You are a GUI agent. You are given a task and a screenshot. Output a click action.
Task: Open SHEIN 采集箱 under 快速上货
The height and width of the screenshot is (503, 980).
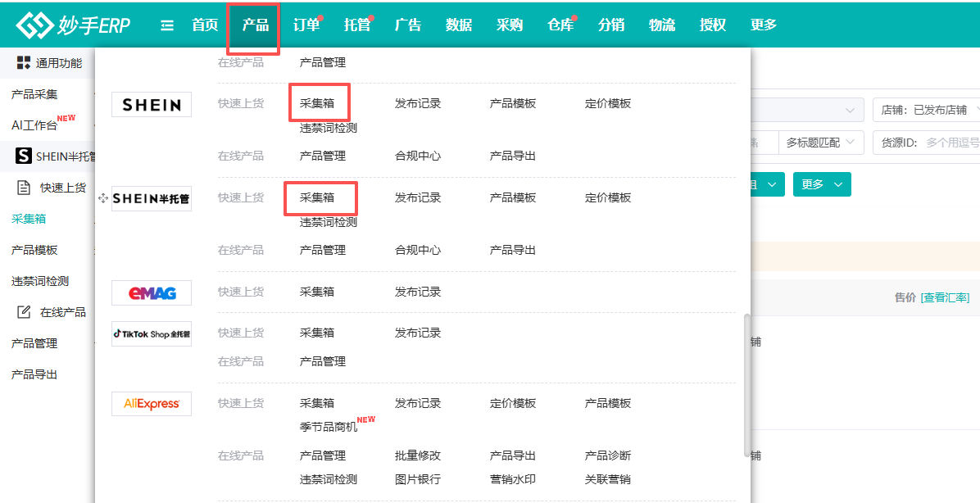(x=317, y=103)
